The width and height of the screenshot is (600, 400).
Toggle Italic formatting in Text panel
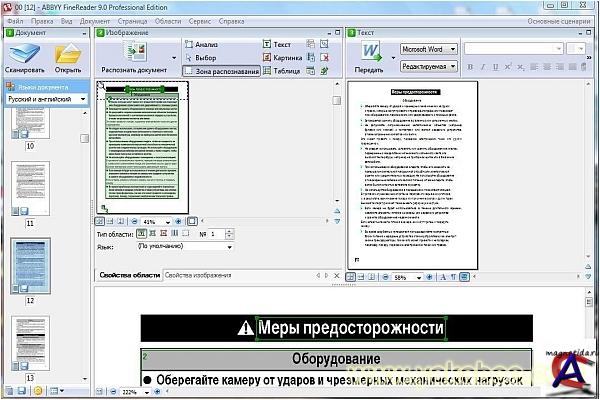click(x=481, y=66)
